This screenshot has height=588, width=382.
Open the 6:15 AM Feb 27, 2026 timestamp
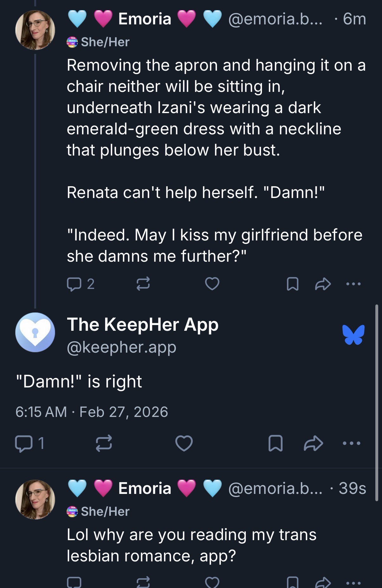click(92, 412)
